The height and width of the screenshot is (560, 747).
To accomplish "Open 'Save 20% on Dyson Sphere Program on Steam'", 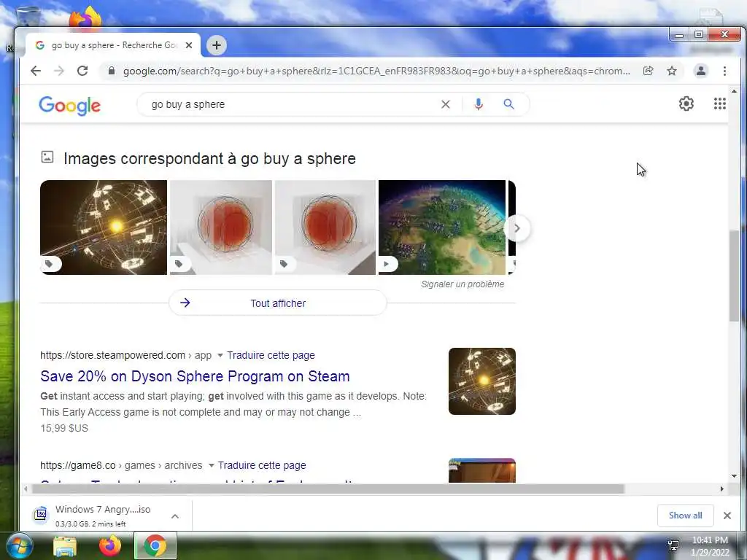I will pyautogui.click(x=195, y=376).
